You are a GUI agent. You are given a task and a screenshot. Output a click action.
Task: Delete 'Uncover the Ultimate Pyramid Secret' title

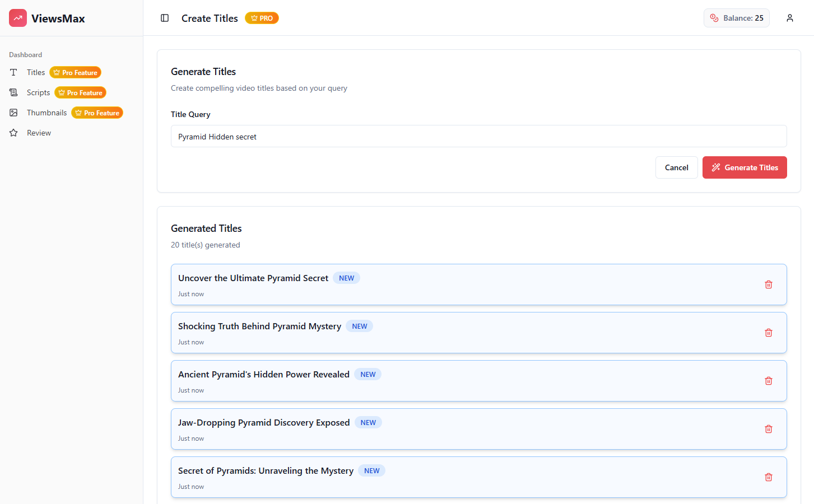click(769, 284)
